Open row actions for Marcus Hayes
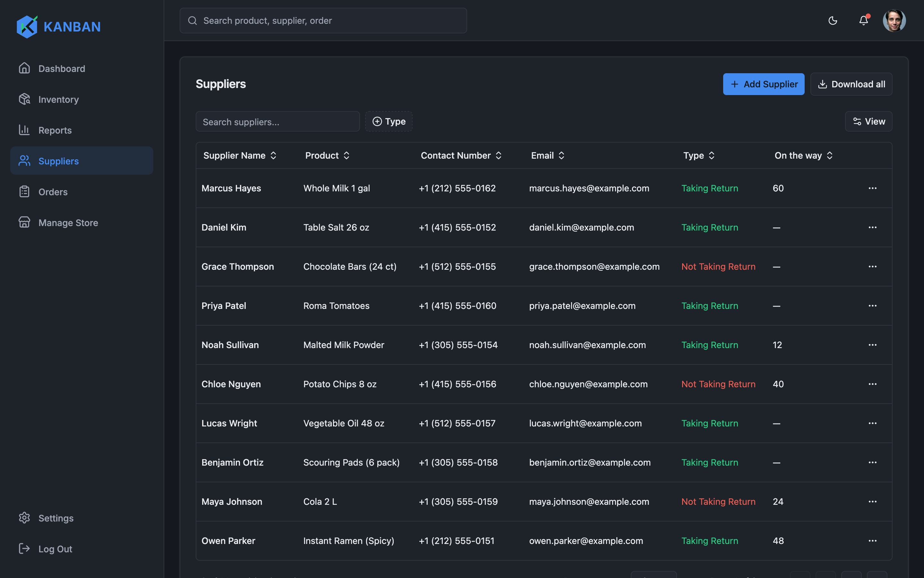Screen dimensions: 924x578 click(872, 188)
